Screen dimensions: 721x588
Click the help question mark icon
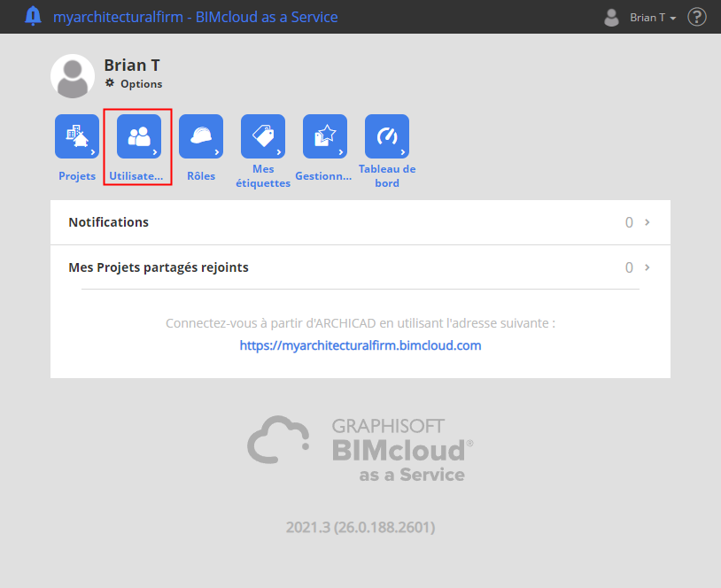tap(696, 17)
